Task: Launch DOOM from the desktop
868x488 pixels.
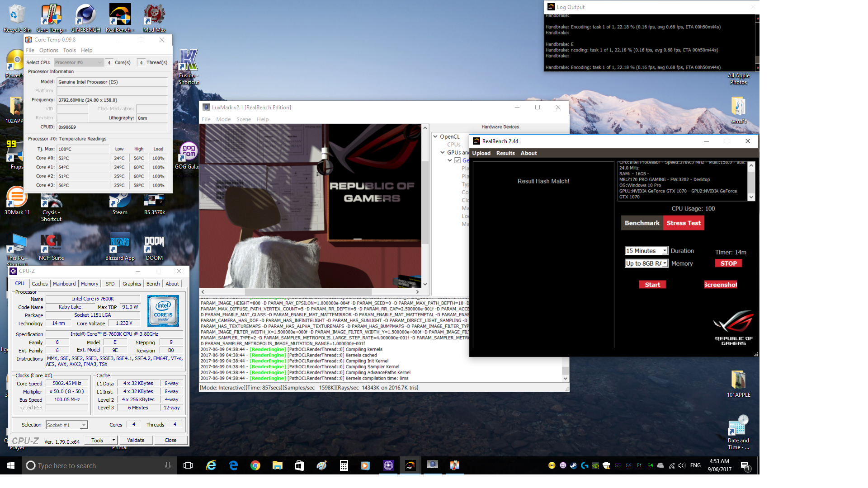Action: [154, 247]
